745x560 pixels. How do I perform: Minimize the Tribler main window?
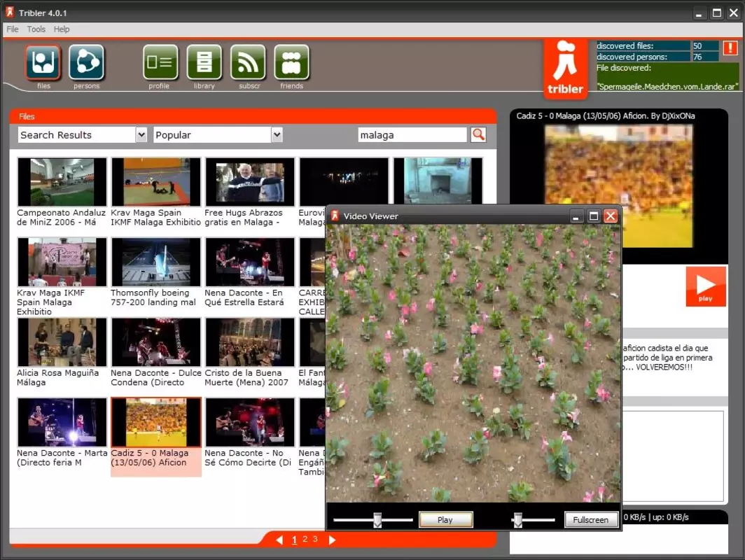tap(699, 13)
